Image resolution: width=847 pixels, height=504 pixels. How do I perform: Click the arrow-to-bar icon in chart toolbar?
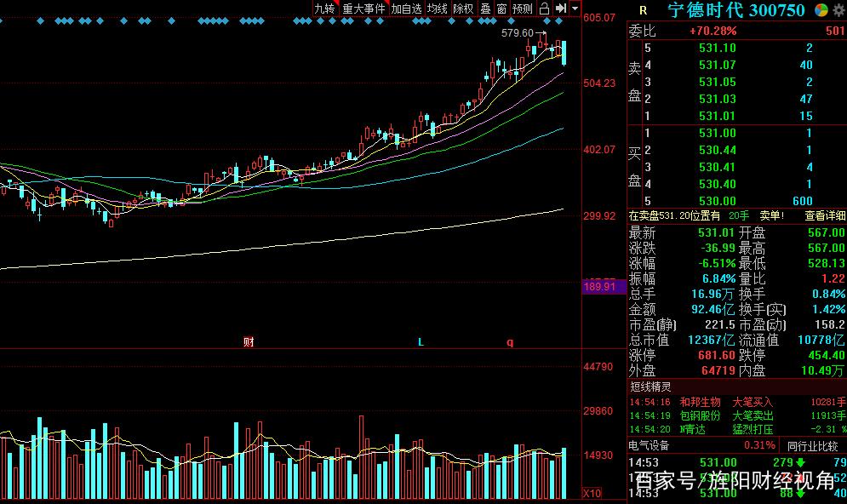(561, 9)
